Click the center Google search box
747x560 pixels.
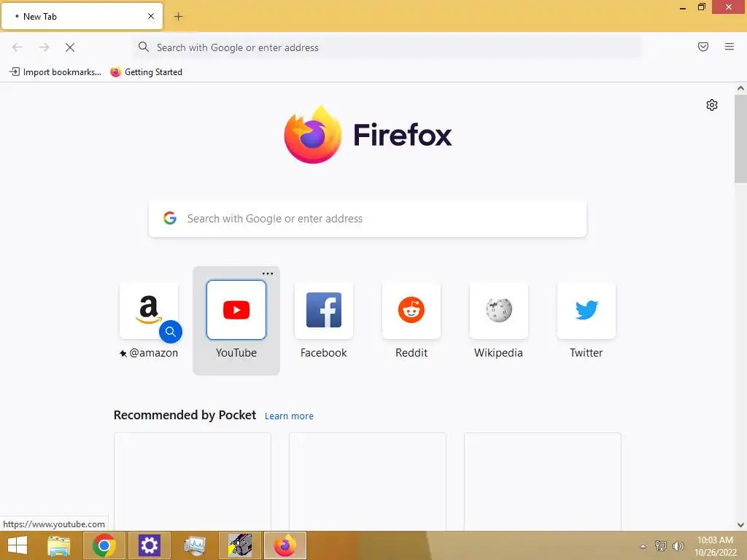(x=368, y=219)
